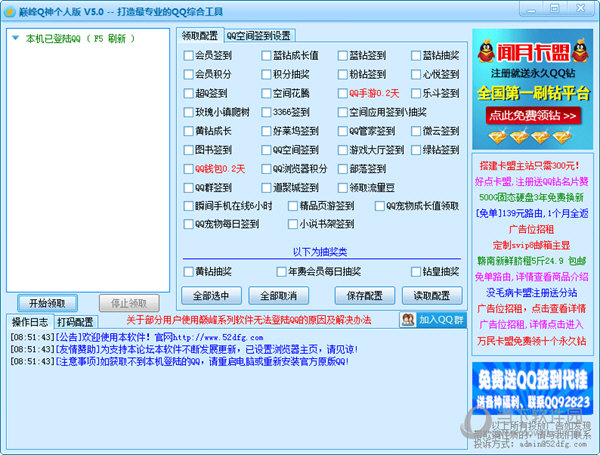
Task: Open the 没毛病卡盟注册送分站 ad link
Action: [x=532, y=293]
